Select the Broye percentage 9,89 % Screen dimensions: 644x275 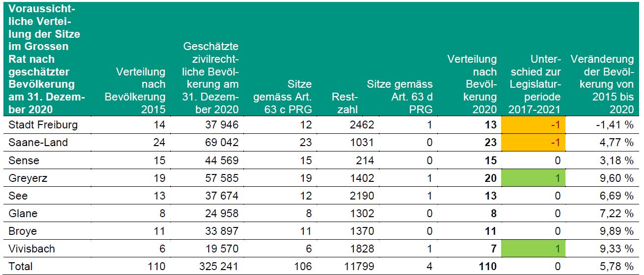[614, 231]
